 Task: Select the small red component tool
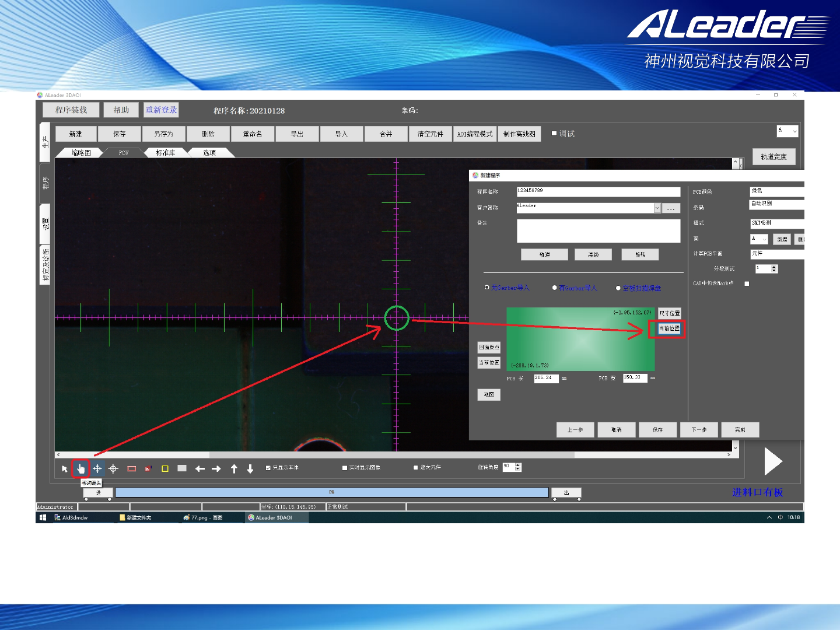pyautogui.click(x=148, y=468)
